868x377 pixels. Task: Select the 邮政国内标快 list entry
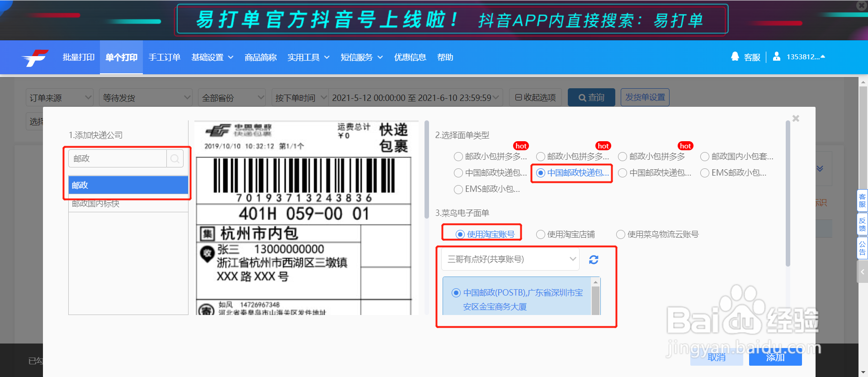coord(128,204)
